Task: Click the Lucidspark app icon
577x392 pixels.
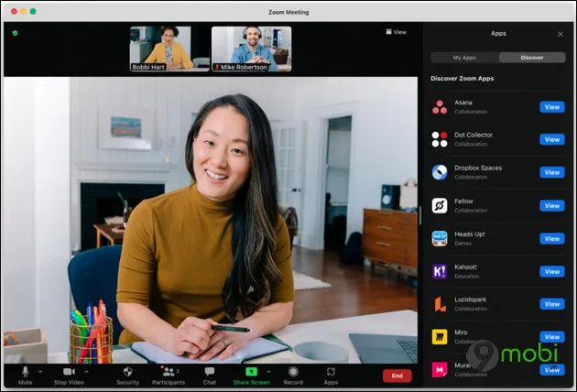Action: (440, 304)
